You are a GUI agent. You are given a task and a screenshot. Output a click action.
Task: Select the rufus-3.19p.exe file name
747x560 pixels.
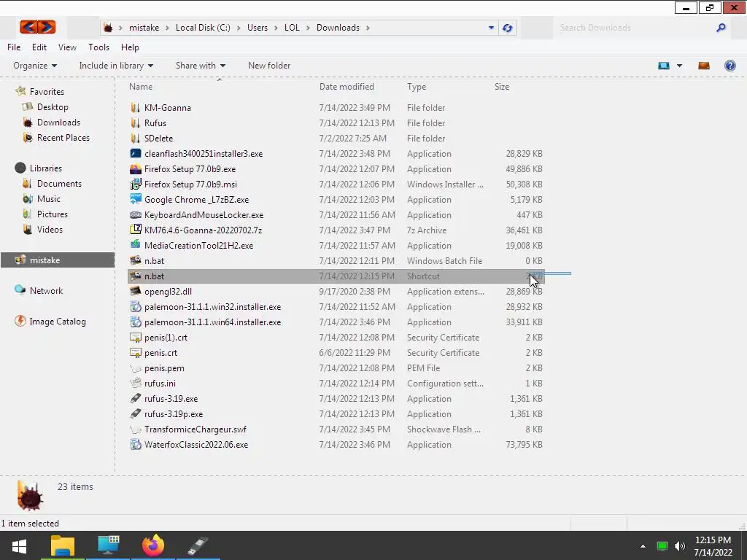pyautogui.click(x=174, y=414)
